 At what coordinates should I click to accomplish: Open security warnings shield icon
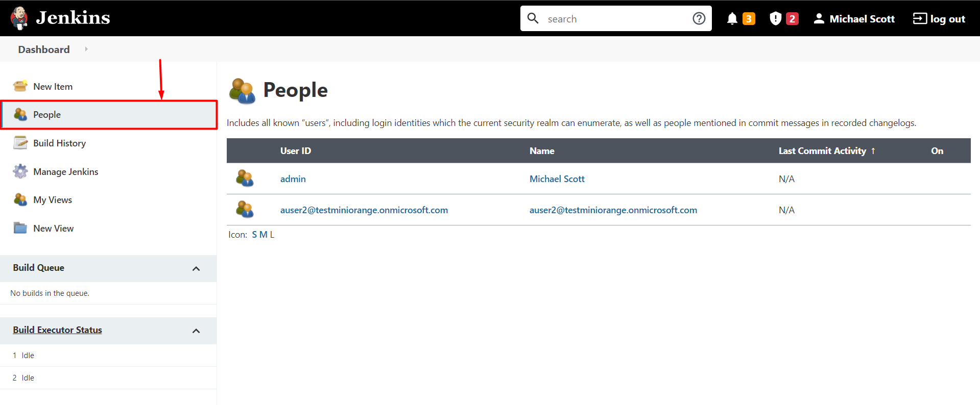coord(775,19)
